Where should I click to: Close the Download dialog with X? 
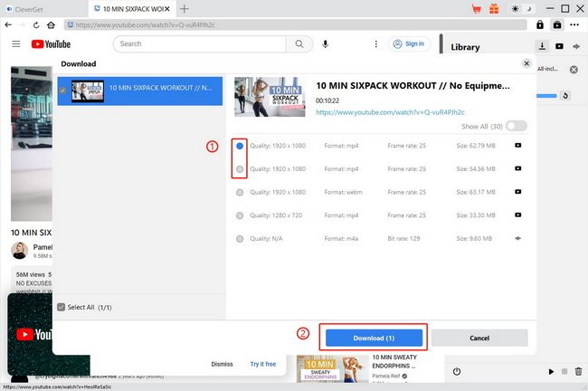(527, 64)
